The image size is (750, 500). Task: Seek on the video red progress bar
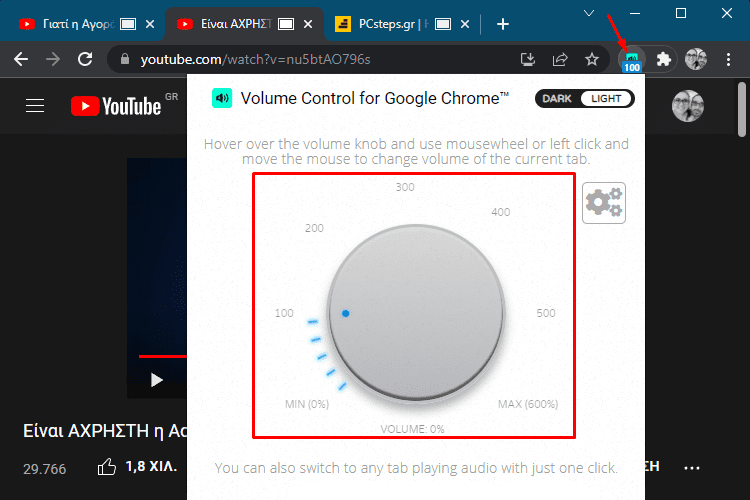(x=163, y=356)
